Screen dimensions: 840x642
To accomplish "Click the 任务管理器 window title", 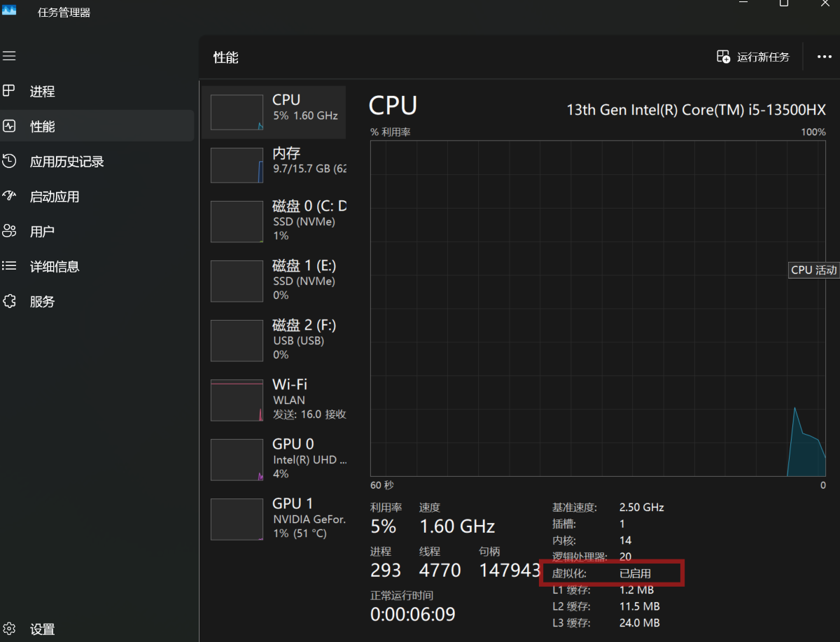I will click(x=64, y=13).
